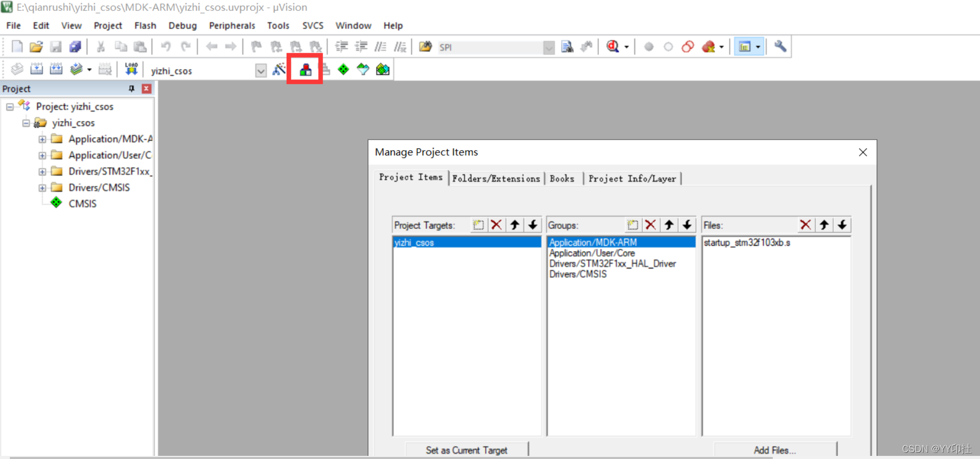Click Set as Current Target button
980x459 pixels.
click(466, 450)
